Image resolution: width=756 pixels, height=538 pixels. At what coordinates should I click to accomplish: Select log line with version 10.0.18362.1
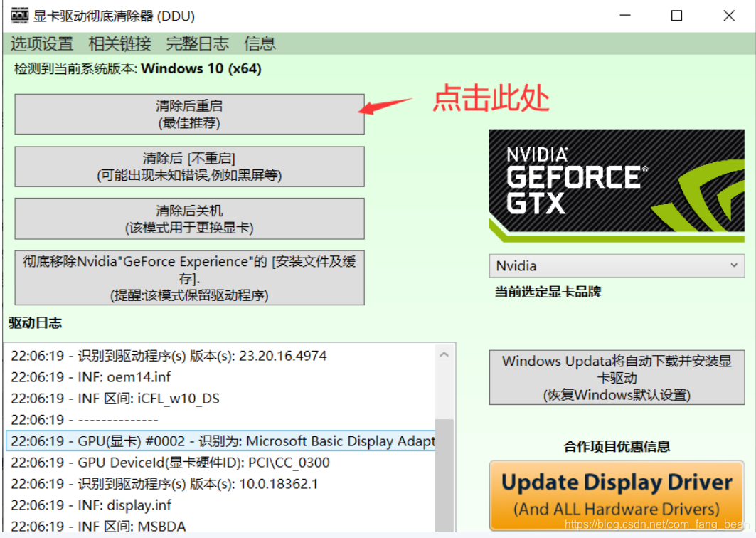220,483
